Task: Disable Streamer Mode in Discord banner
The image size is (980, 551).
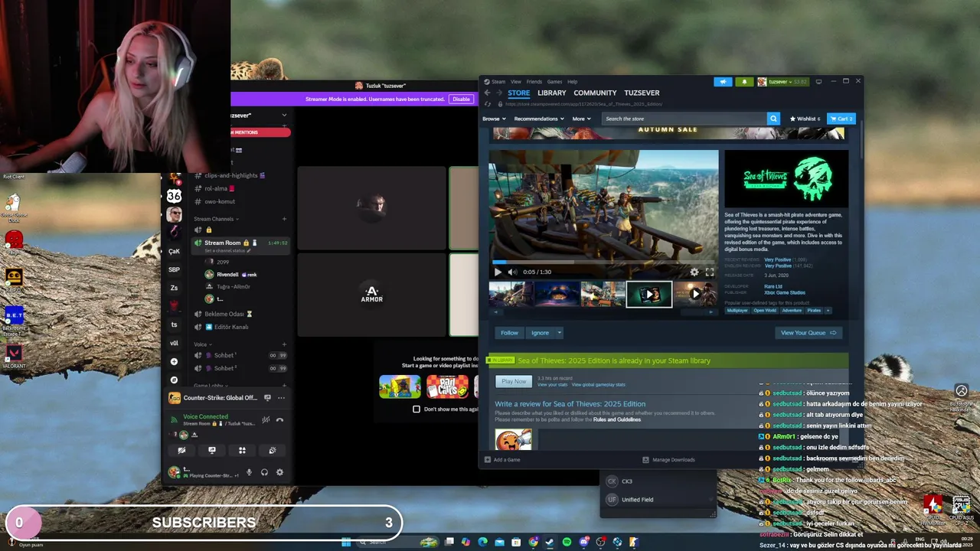Action: (461, 99)
